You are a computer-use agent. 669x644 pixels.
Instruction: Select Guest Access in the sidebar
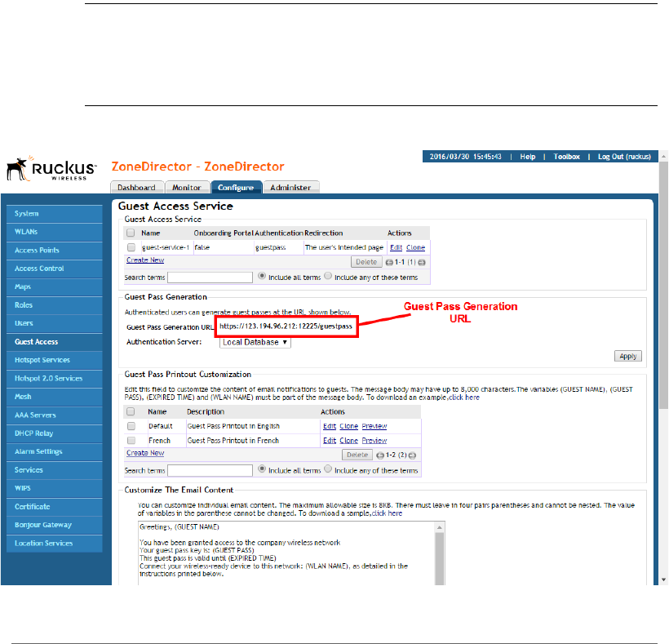(x=55, y=342)
